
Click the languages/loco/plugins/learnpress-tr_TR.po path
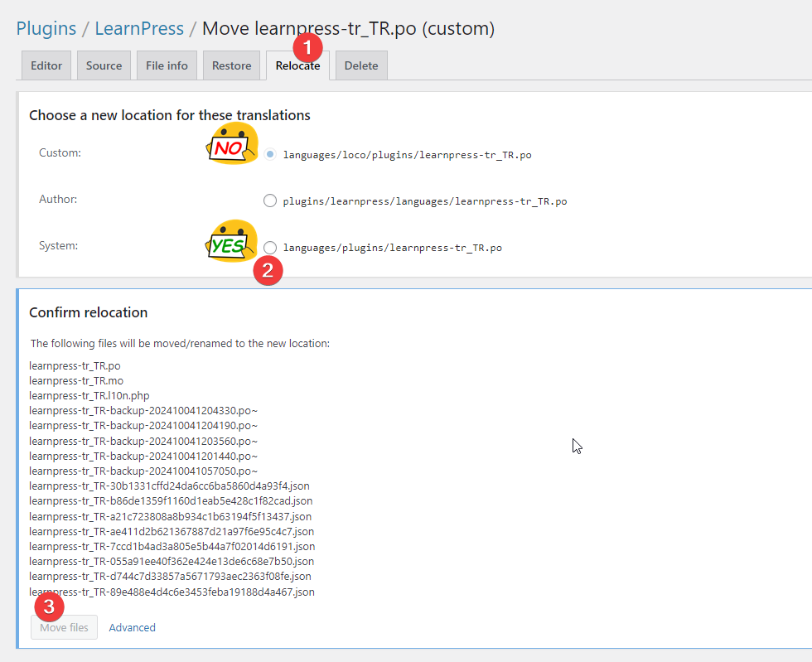[407, 155]
